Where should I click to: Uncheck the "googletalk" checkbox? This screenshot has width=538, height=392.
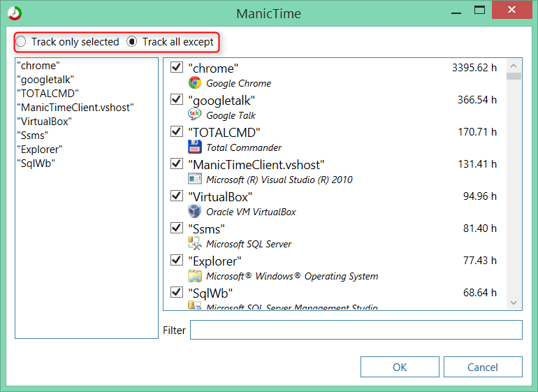[x=177, y=99]
